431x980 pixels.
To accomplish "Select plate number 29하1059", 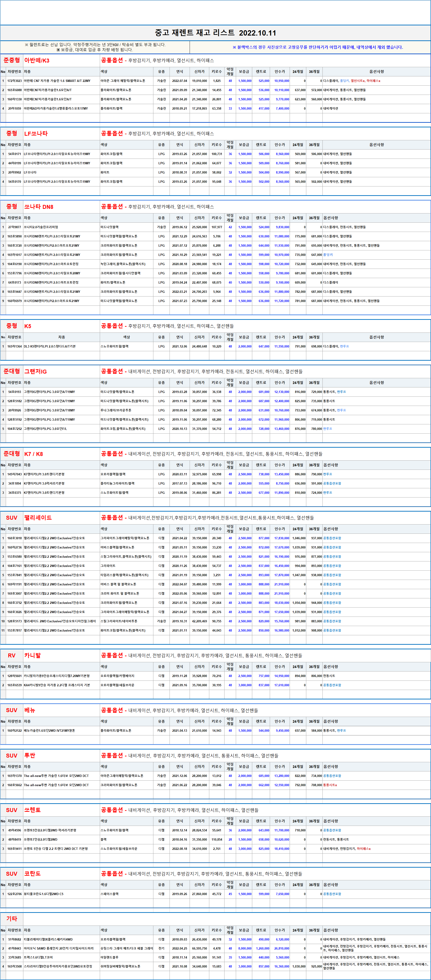I will [15, 108].
